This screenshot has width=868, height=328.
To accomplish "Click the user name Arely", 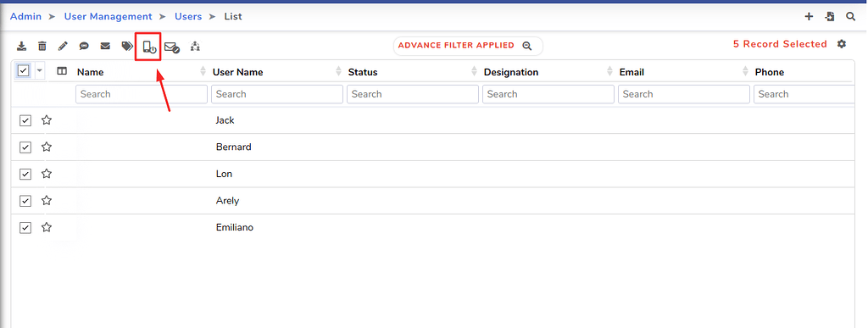I will (x=227, y=201).
